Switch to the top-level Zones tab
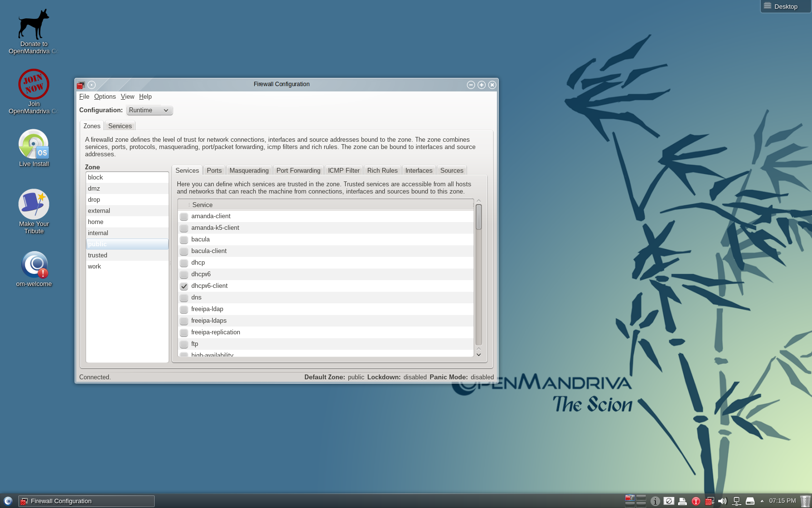The width and height of the screenshot is (812, 508). pyautogui.click(x=92, y=126)
